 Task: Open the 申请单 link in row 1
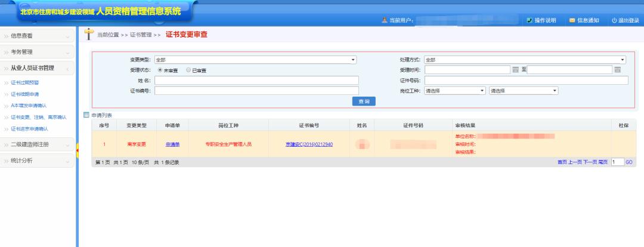coord(172,144)
